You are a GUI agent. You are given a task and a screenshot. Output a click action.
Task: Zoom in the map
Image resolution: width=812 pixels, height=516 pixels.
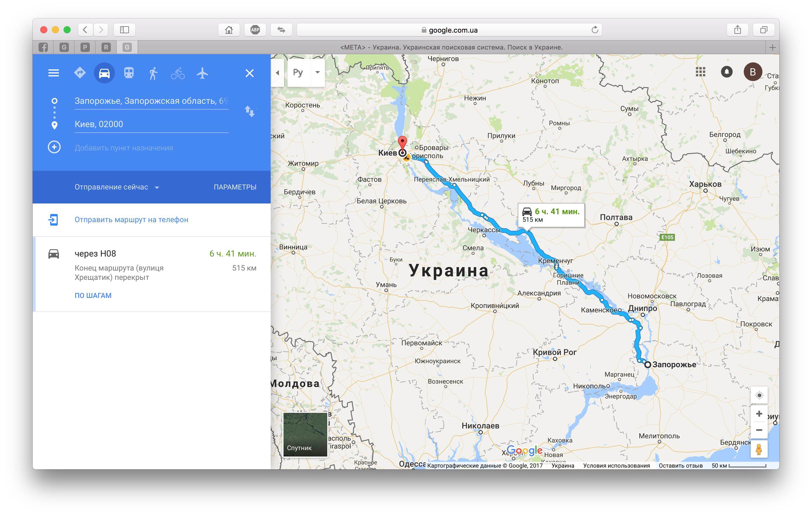click(759, 414)
